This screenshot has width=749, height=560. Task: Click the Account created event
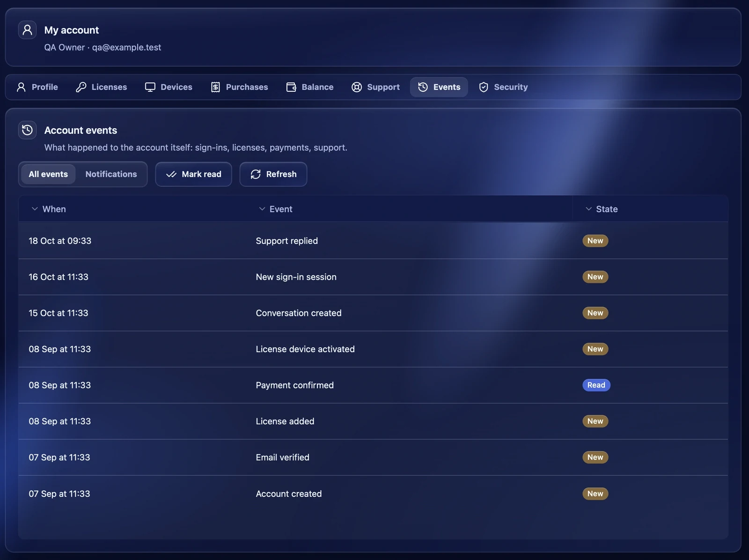tap(373, 494)
